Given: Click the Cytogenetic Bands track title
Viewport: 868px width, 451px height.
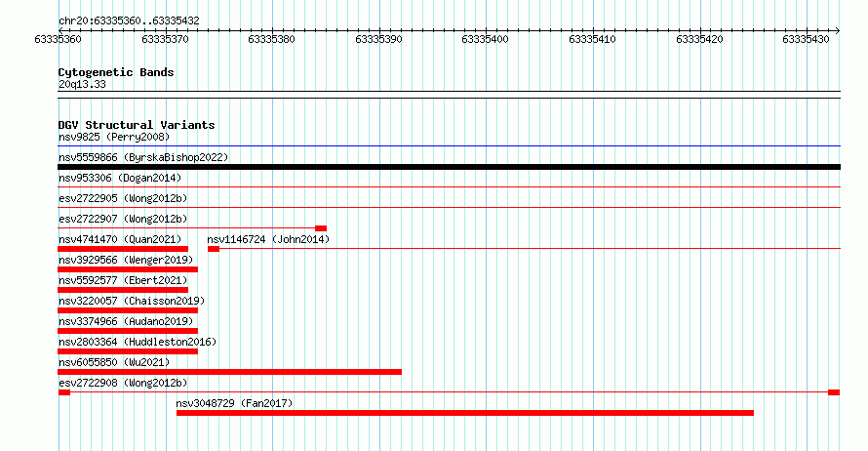Looking at the screenshot, I should pos(116,72).
